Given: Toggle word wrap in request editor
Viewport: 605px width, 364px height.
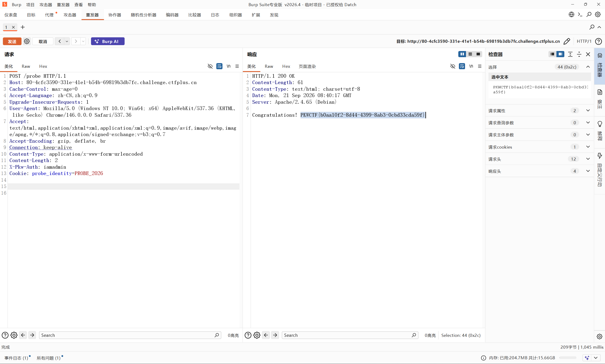Looking at the screenshot, I should click(x=219, y=66).
